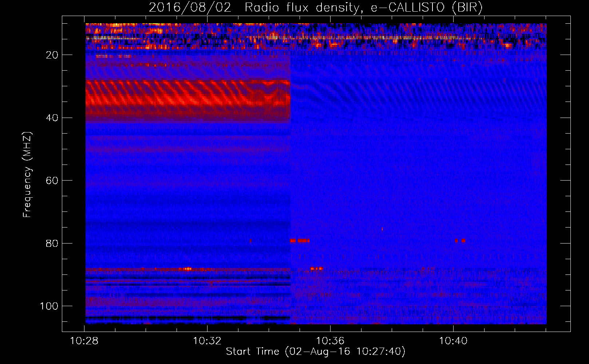Click the red interference marks near 80 MHz at 10:35

pos(300,241)
